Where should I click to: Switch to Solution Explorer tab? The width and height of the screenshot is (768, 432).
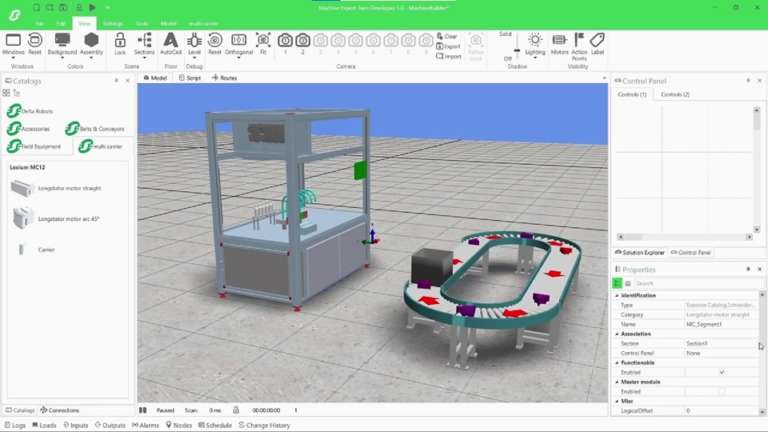coord(641,252)
